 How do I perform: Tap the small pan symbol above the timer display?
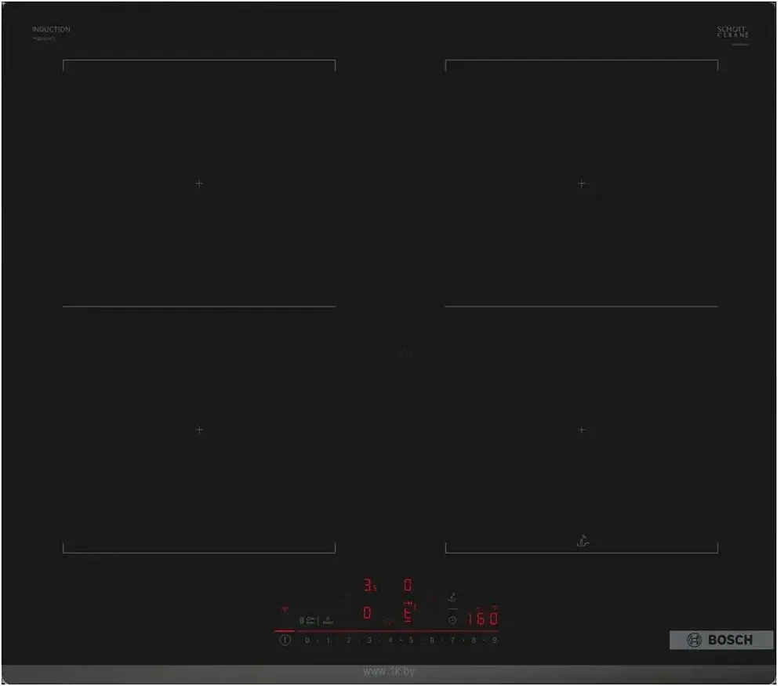click(x=452, y=596)
